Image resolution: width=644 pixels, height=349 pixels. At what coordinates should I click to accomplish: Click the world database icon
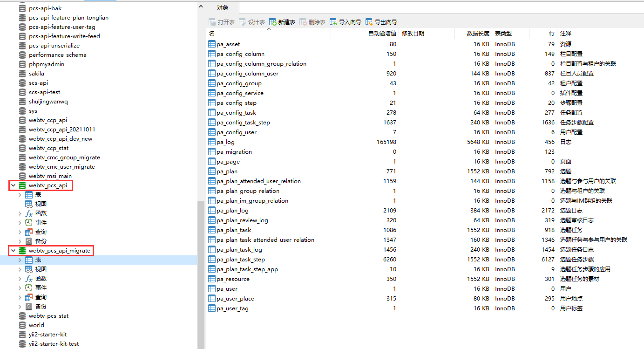(22, 325)
